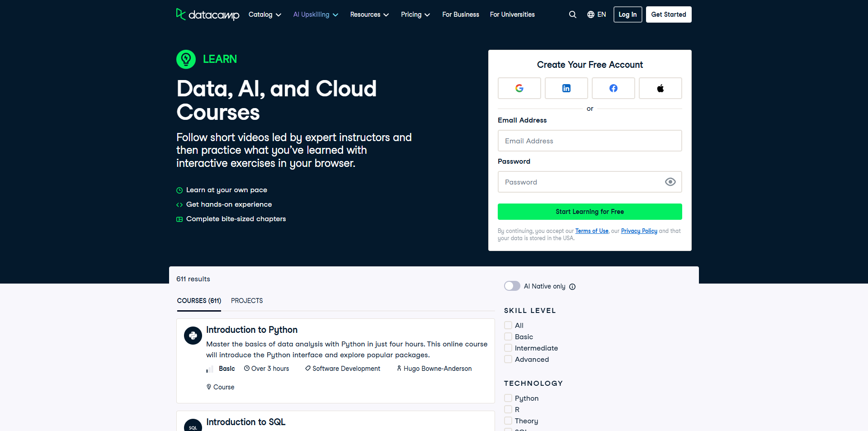This screenshot has height=431, width=868.
Task: Click Start Learning for Free
Action: (x=590, y=212)
